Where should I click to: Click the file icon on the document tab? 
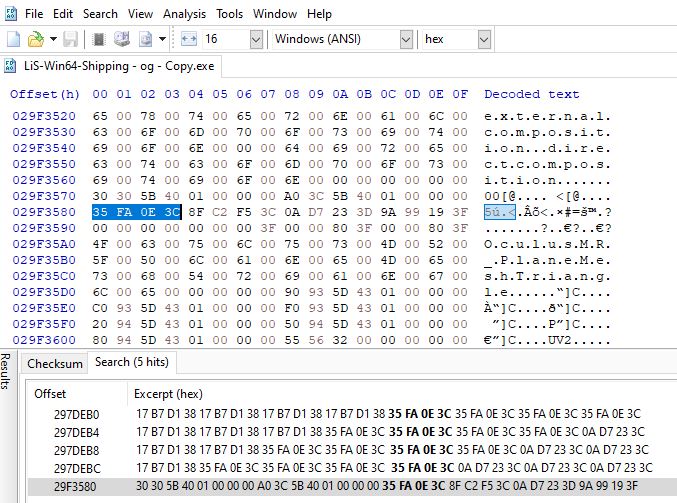10,66
